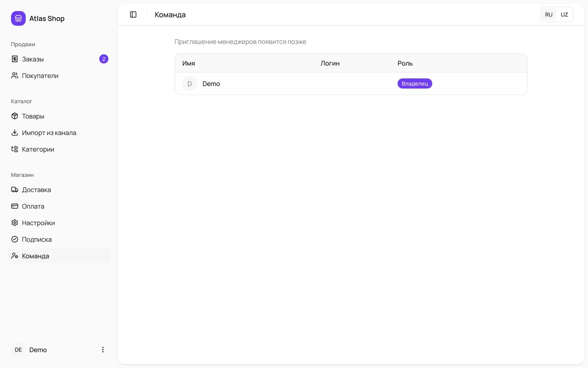
Task: Click the Магазин section label
Action: pos(22,175)
